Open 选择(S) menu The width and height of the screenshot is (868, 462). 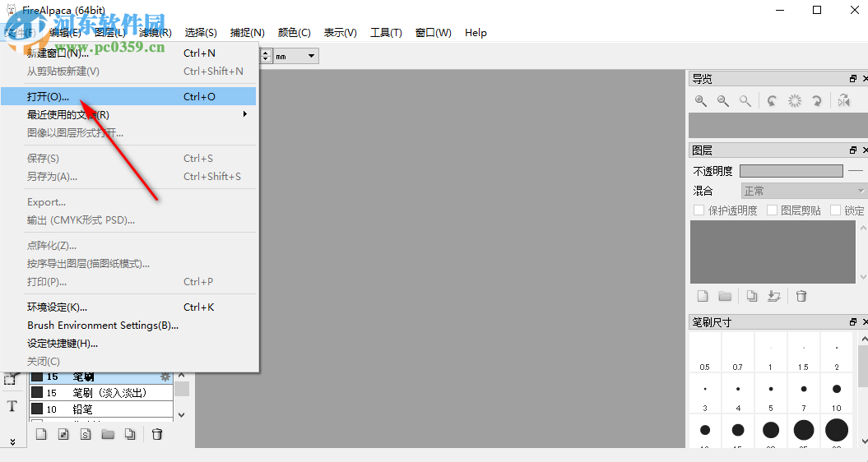click(201, 33)
